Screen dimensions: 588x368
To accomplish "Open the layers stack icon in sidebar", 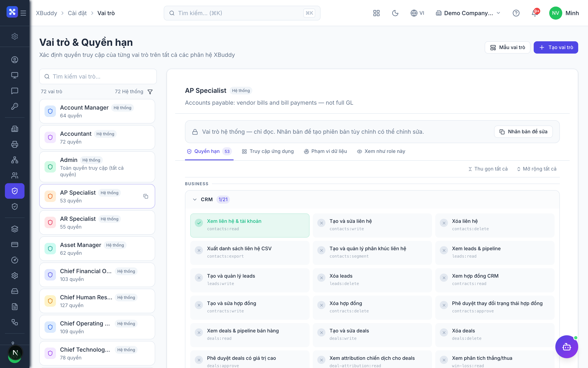I will [x=14, y=229].
